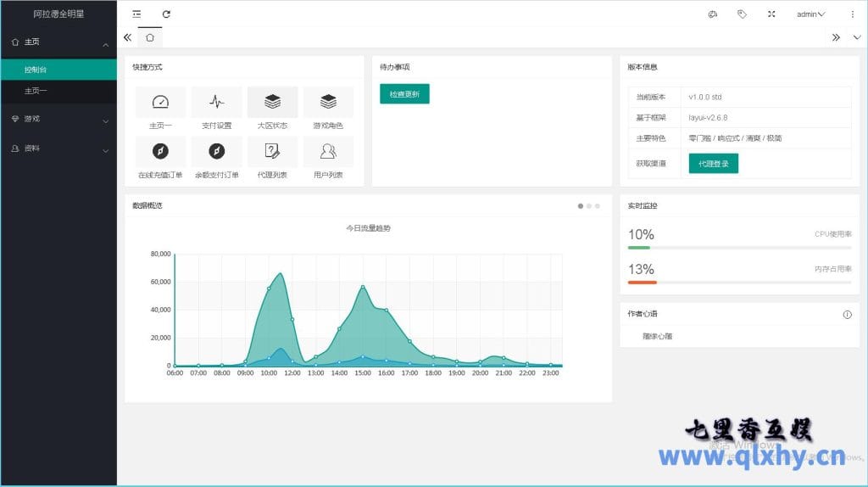Toggle fullscreen using the expand icon

pos(771,14)
